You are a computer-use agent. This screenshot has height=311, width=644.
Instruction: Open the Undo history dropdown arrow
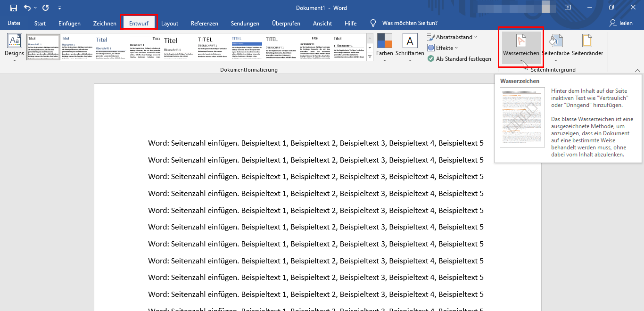click(35, 8)
